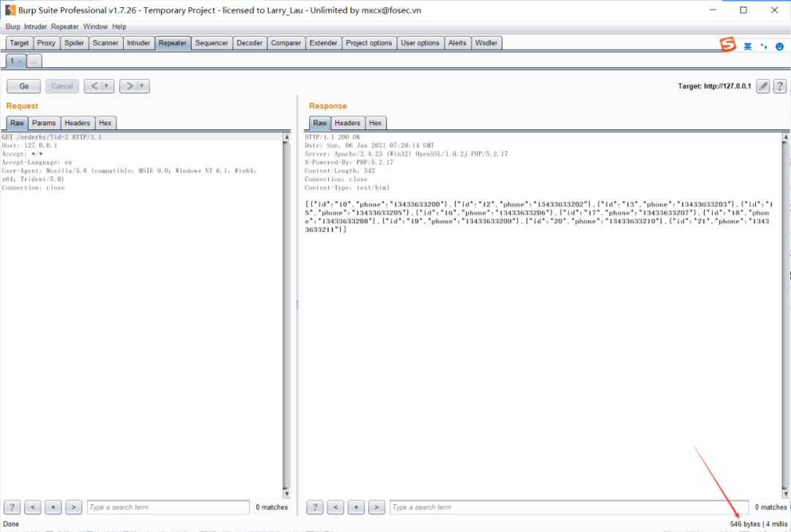This screenshot has width=791, height=532.
Task: Send the request with Go button
Action: [x=23, y=86]
